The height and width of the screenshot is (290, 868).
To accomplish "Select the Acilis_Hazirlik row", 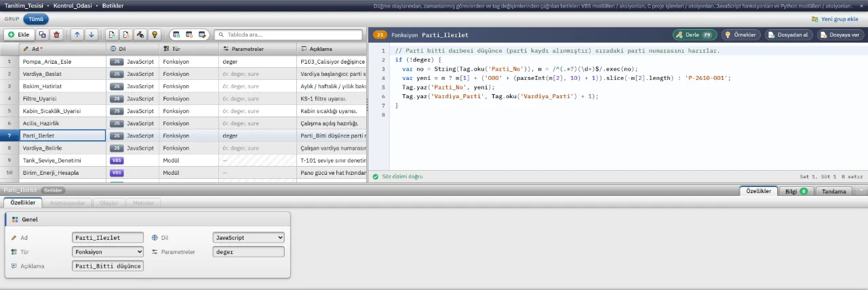I will click(183, 123).
